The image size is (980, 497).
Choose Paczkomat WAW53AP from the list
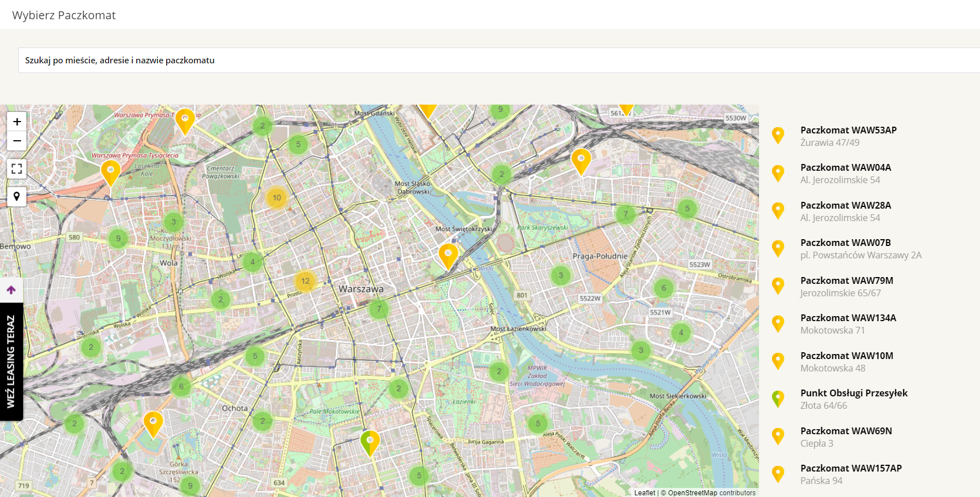pos(848,131)
